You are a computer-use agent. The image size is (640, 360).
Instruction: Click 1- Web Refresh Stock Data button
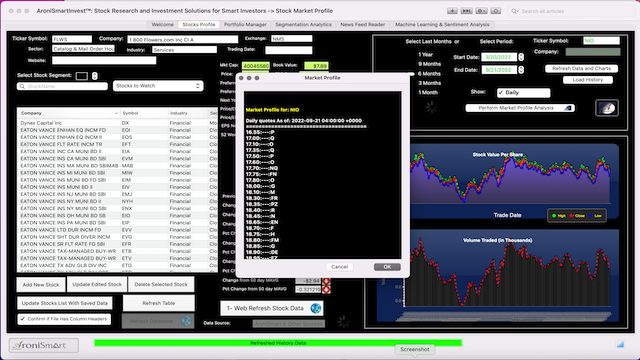[272, 308]
